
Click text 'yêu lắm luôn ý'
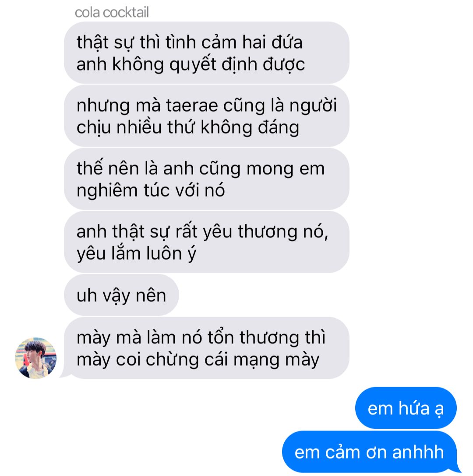tap(136, 254)
